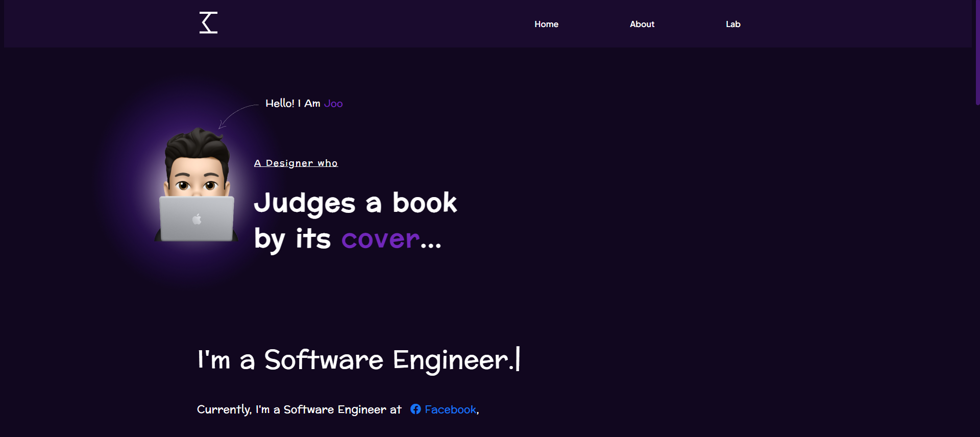Click the 'Currently, I'm a Software Engineer at' text

pyautogui.click(x=299, y=409)
